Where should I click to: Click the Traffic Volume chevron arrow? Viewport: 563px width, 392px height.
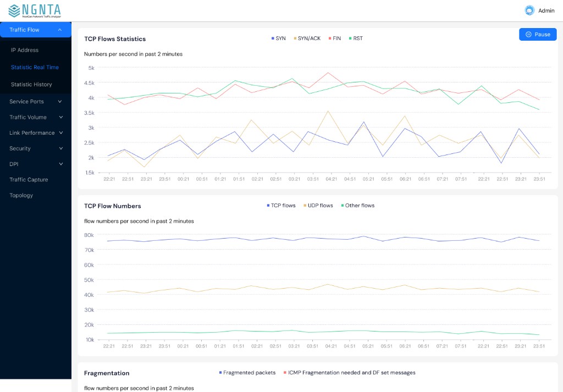pyautogui.click(x=60, y=117)
